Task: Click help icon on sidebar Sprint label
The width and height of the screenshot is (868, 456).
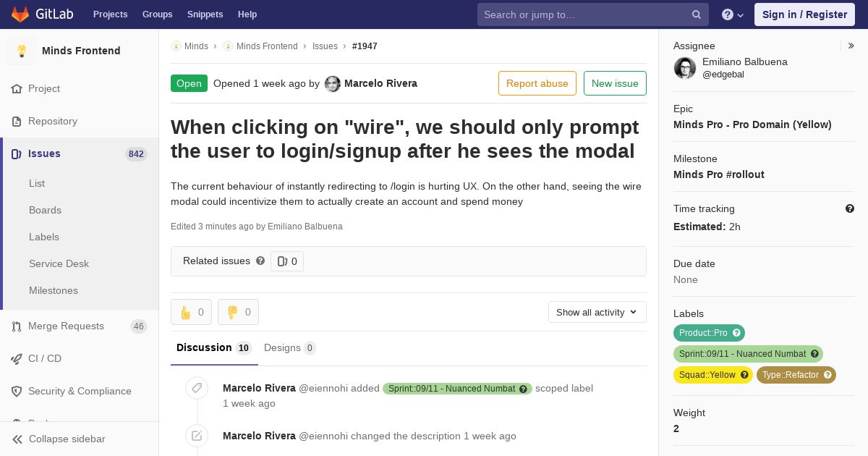Action: 814,354
